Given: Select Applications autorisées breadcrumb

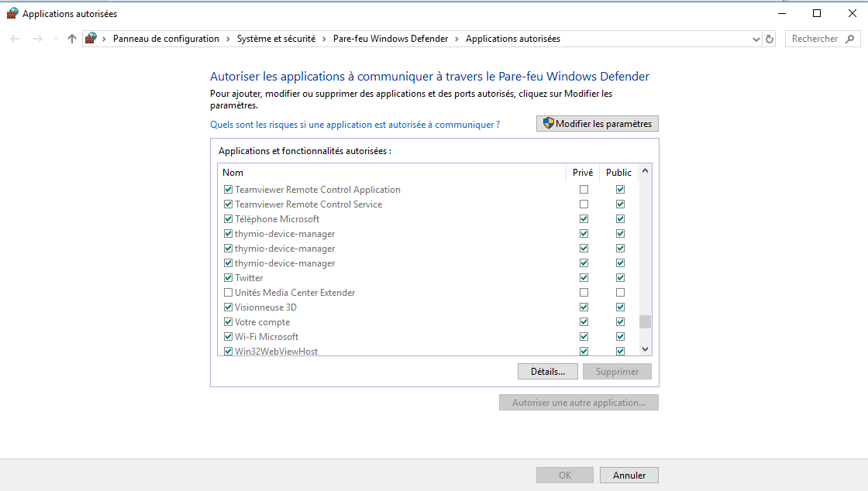Looking at the screenshot, I should point(512,39).
